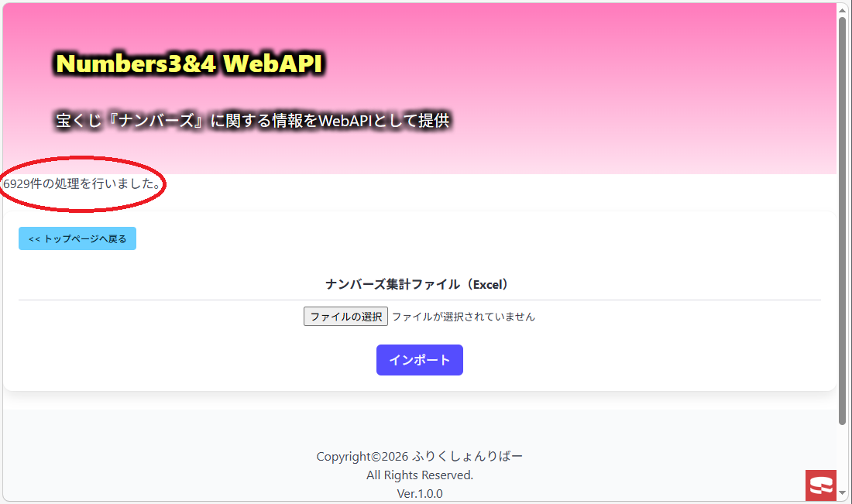Click the インポート button

420,359
